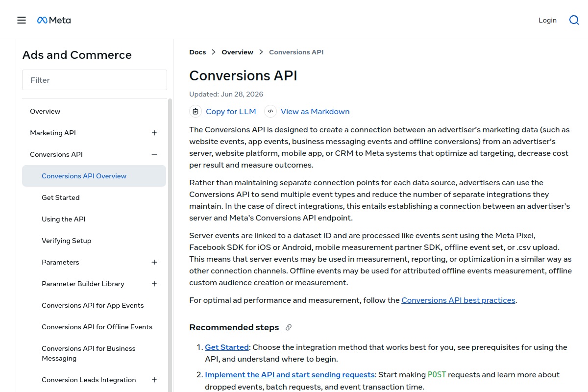Screen dimensions: 588x392
Task: Open Get Started in the sidebar
Action: 61,197
